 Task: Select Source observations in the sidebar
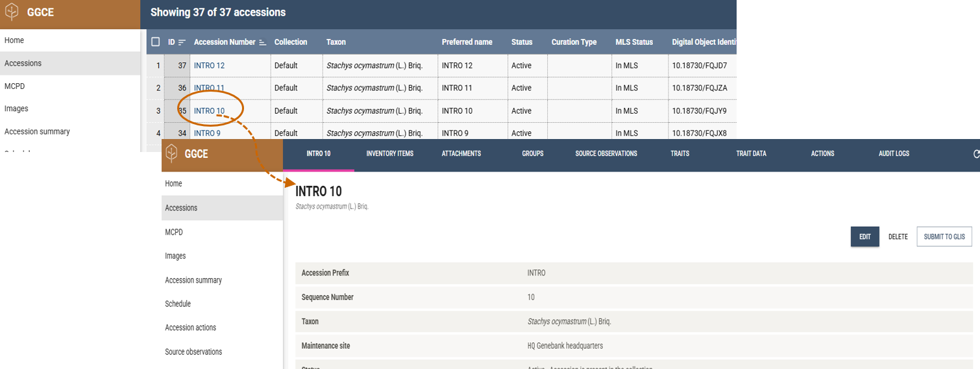[x=193, y=351]
